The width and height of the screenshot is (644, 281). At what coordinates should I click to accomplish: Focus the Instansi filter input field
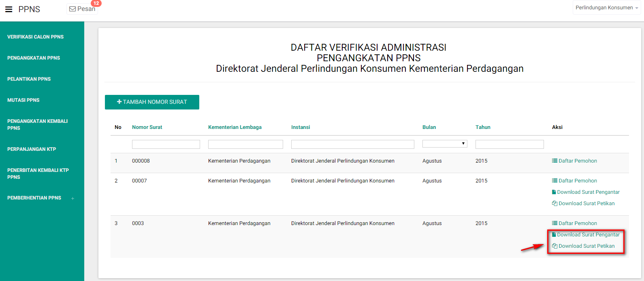[352, 144]
